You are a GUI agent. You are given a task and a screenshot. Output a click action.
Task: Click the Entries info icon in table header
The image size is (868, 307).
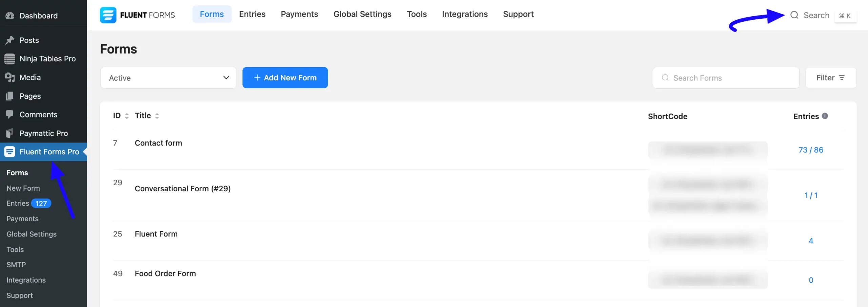pos(825,116)
